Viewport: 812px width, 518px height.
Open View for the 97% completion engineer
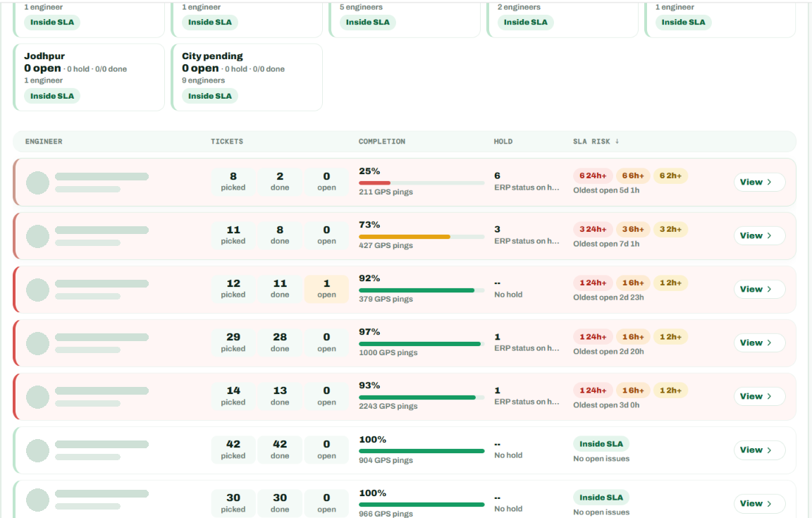click(x=759, y=343)
